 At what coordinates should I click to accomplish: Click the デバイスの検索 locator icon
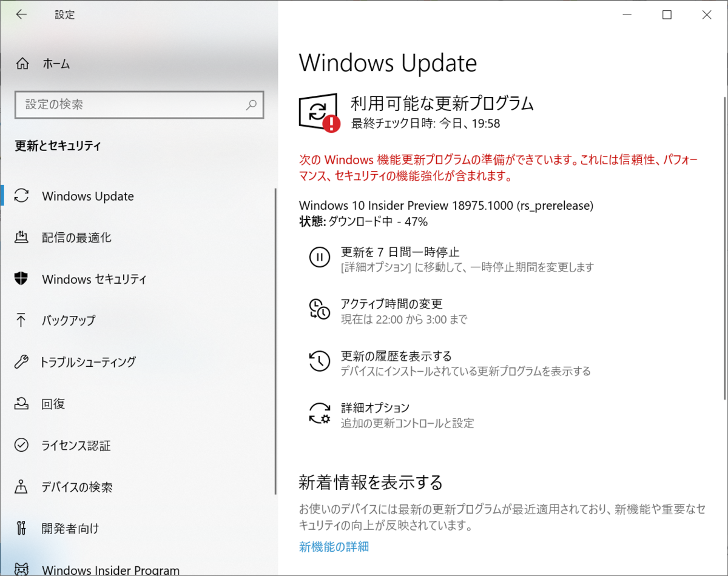(21, 487)
